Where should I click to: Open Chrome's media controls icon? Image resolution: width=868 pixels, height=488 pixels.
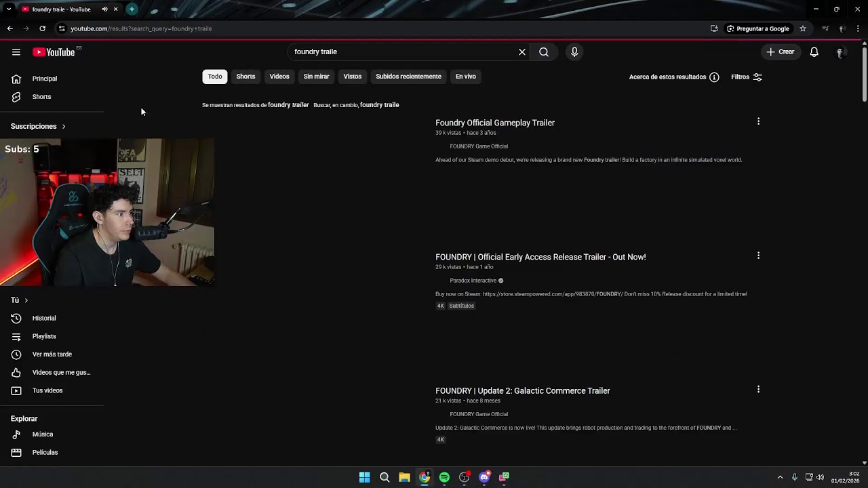(x=825, y=28)
